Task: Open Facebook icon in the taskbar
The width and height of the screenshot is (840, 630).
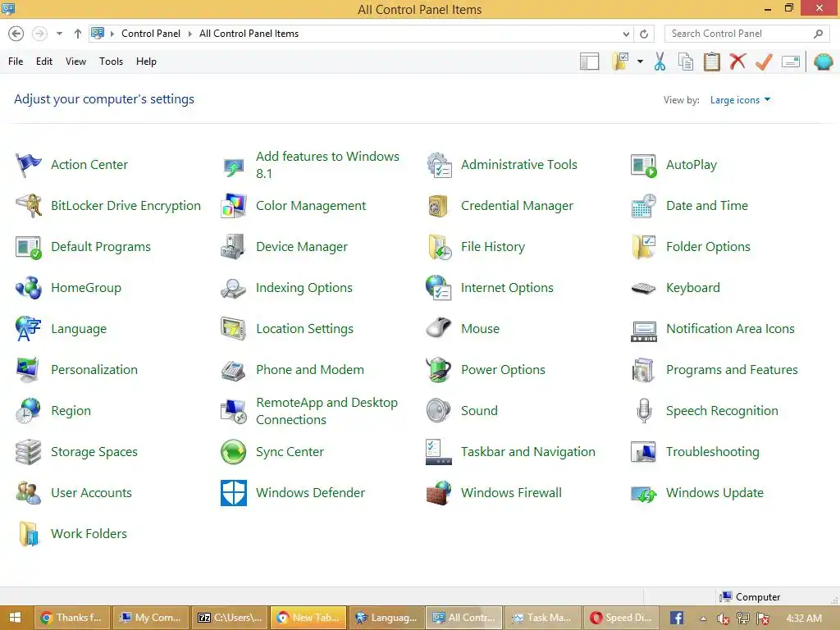Action: [677, 619]
